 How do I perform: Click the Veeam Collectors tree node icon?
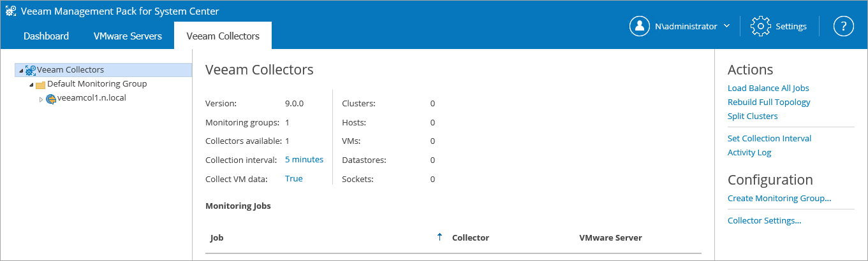pos(31,70)
